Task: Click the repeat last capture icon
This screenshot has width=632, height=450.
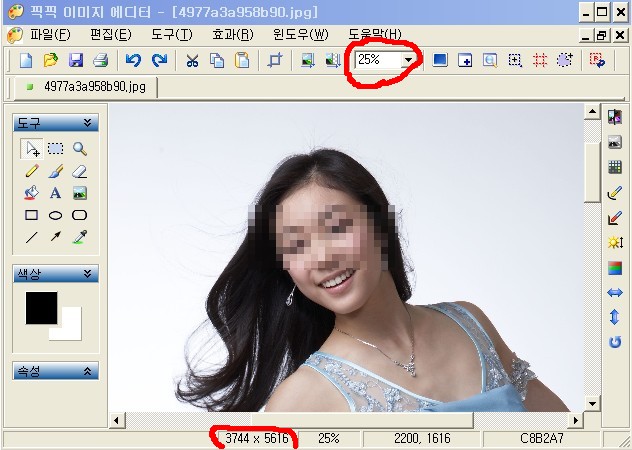Action: pyautogui.click(x=597, y=60)
